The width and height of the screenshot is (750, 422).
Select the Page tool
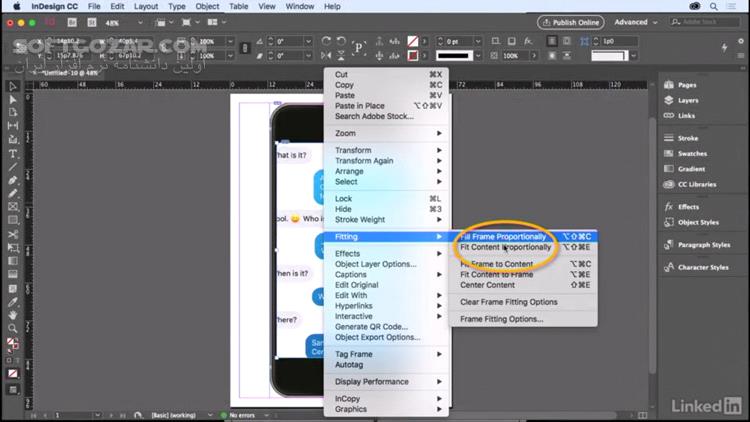13,112
